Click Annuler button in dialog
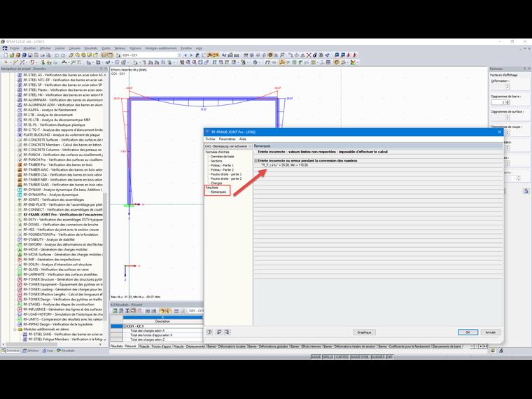The height and width of the screenshot is (399, 532). coord(490,332)
